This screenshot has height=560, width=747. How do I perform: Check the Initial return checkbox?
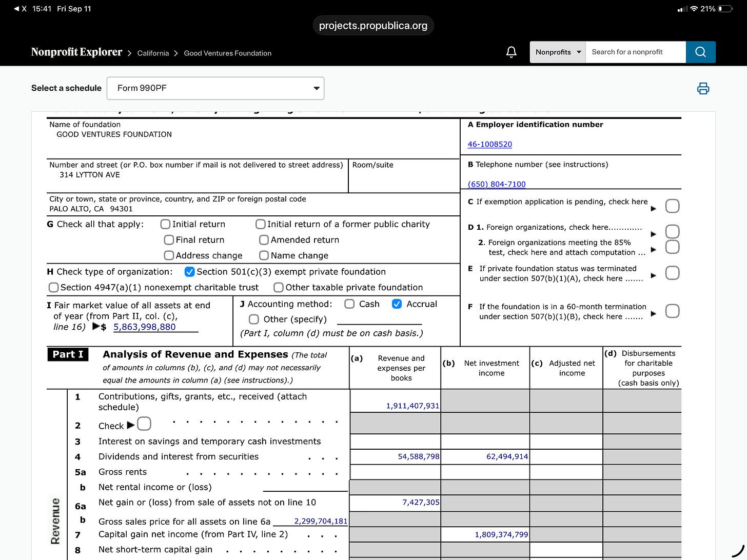[165, 224]
